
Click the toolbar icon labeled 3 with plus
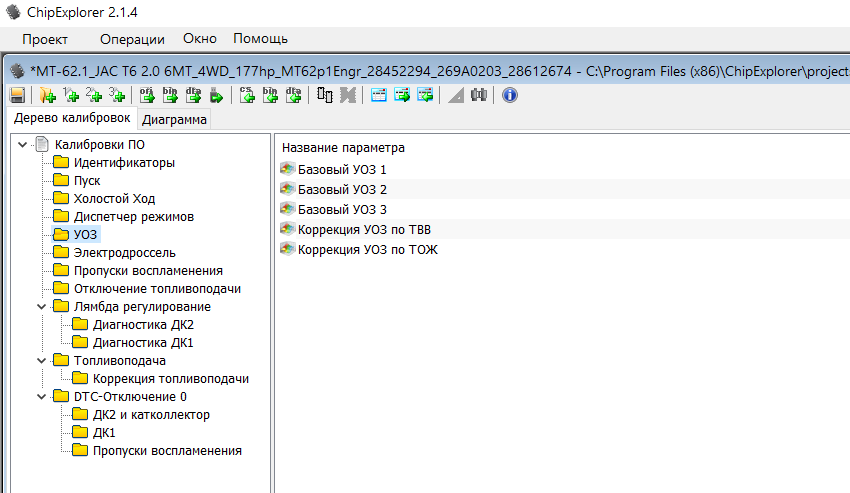coord(117,95)
